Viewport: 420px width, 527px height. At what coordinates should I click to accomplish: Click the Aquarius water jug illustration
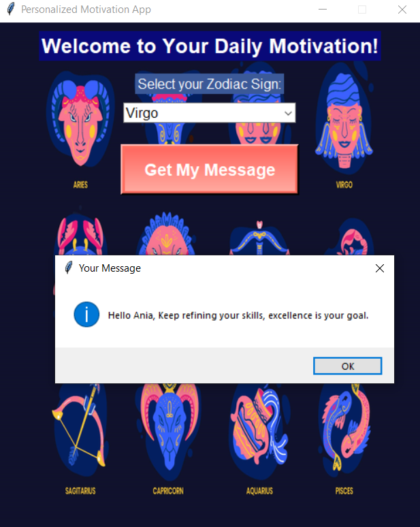pyautogui.click(x=259, y=430)
